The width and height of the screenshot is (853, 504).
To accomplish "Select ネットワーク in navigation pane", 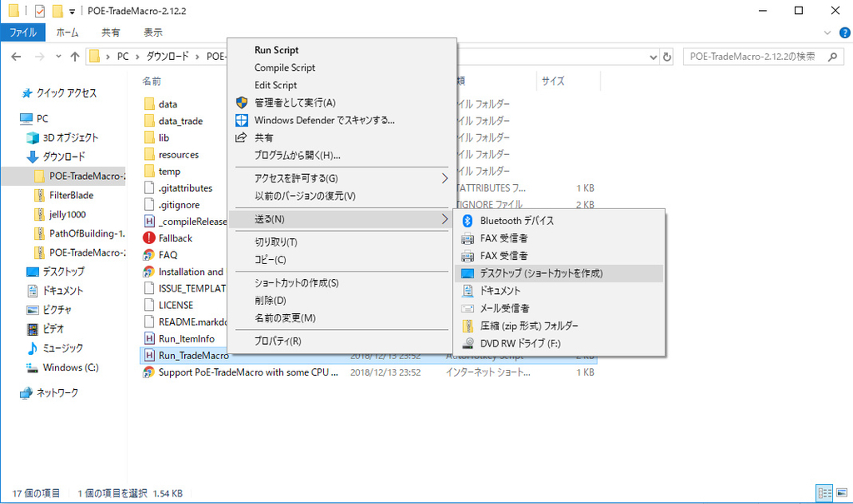I will (x=57, y=393).
